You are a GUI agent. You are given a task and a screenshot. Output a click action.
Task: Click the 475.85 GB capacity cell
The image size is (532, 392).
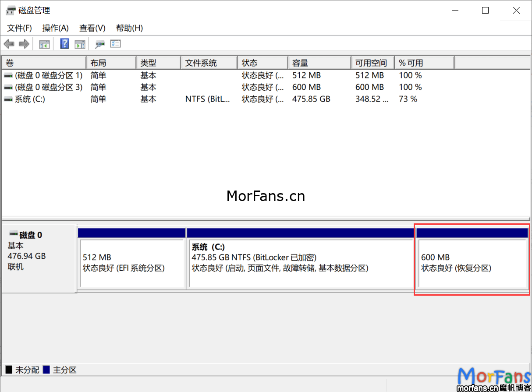(x=311, y=99)
